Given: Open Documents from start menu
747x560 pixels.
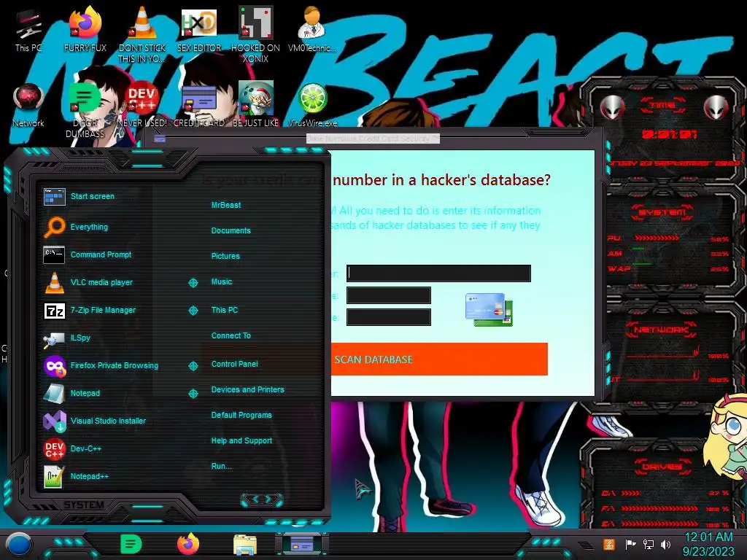Looking at the screenshot, I should pyautogui.click(x=231, y=230).
